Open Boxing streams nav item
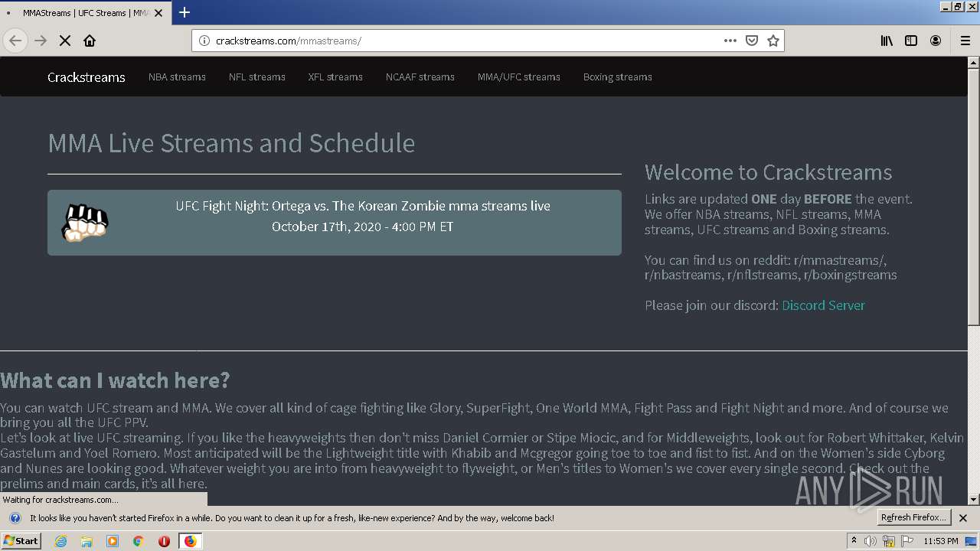980x551 pixels. click(x=618, y=77)
